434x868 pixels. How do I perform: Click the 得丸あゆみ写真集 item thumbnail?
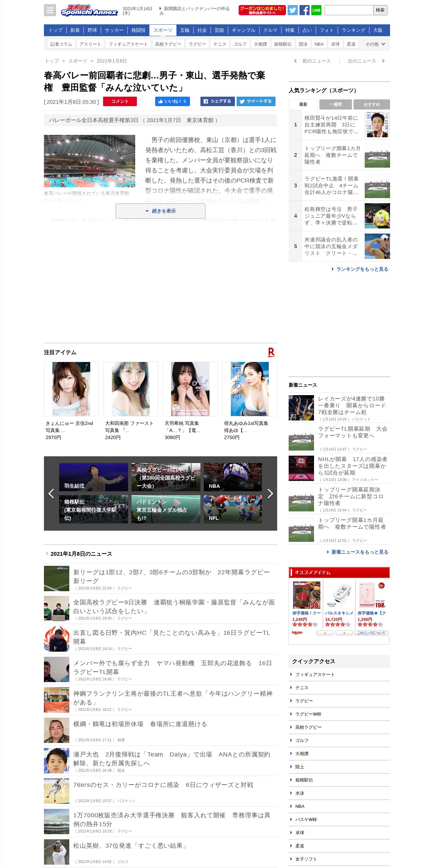(x=250, y=389)
